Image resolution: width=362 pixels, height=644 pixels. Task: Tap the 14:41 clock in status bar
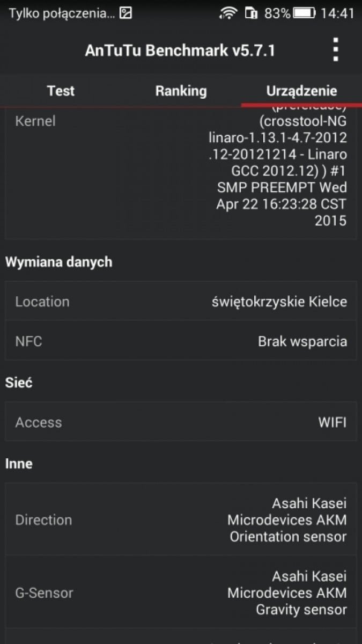tap(337, 13)
